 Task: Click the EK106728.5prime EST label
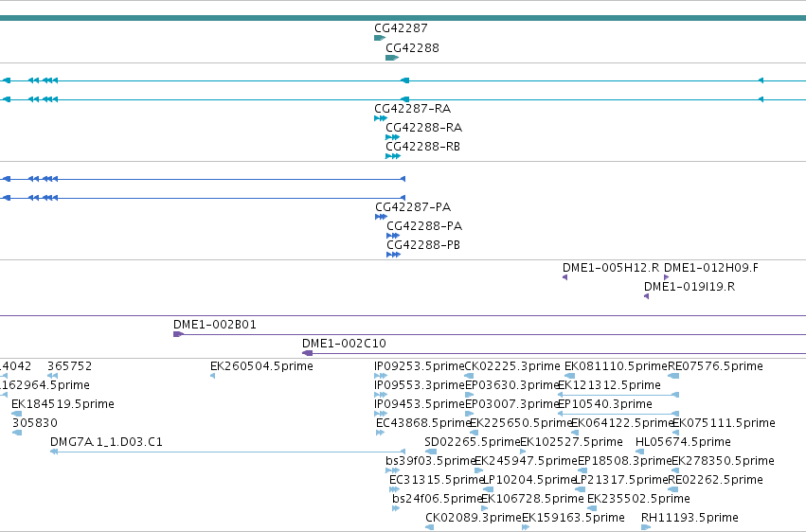pos(532,499)
